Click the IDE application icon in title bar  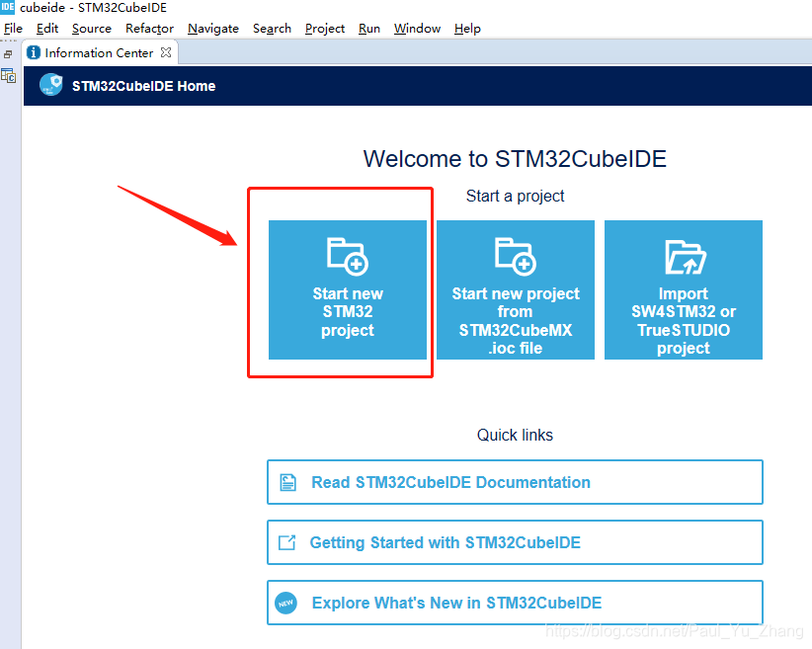[7, 7]
